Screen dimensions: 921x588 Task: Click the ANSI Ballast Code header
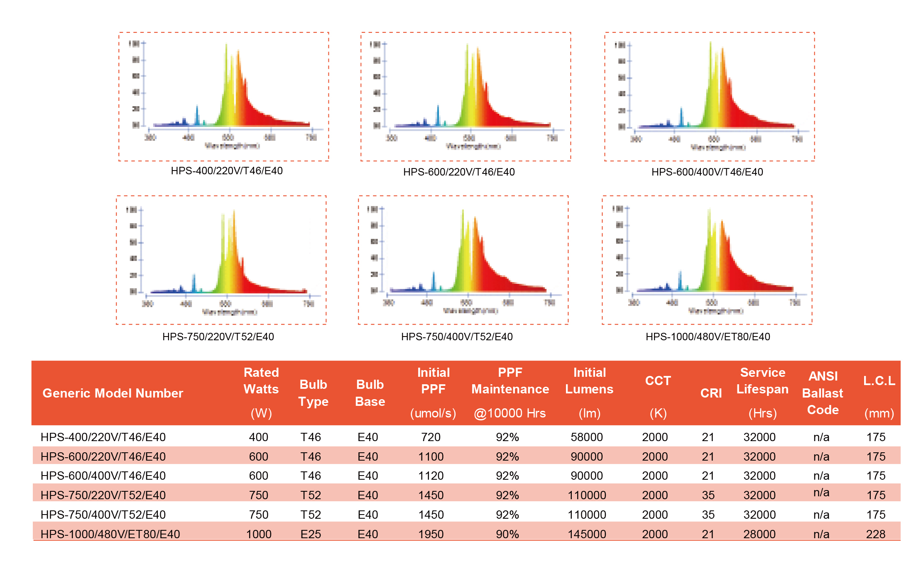pos(822,393)
